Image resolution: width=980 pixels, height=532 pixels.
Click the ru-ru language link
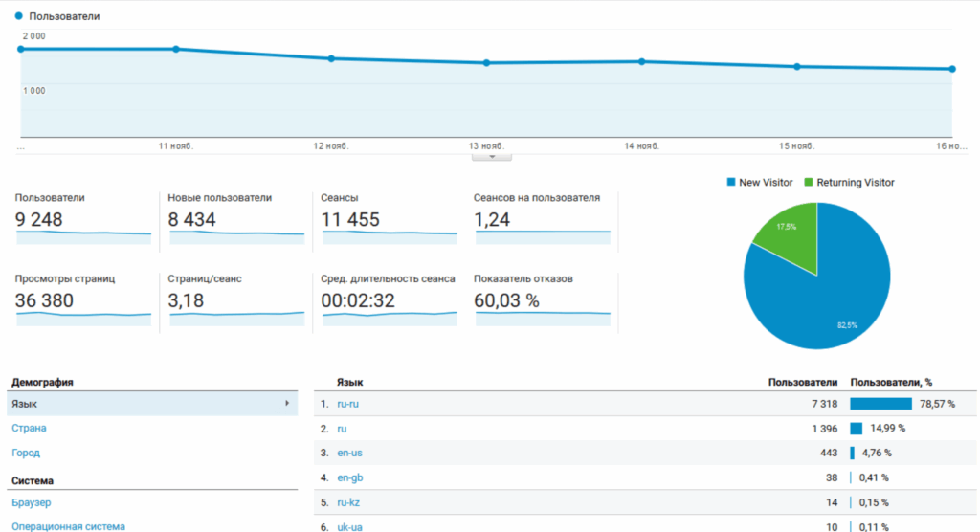(347, 404)
